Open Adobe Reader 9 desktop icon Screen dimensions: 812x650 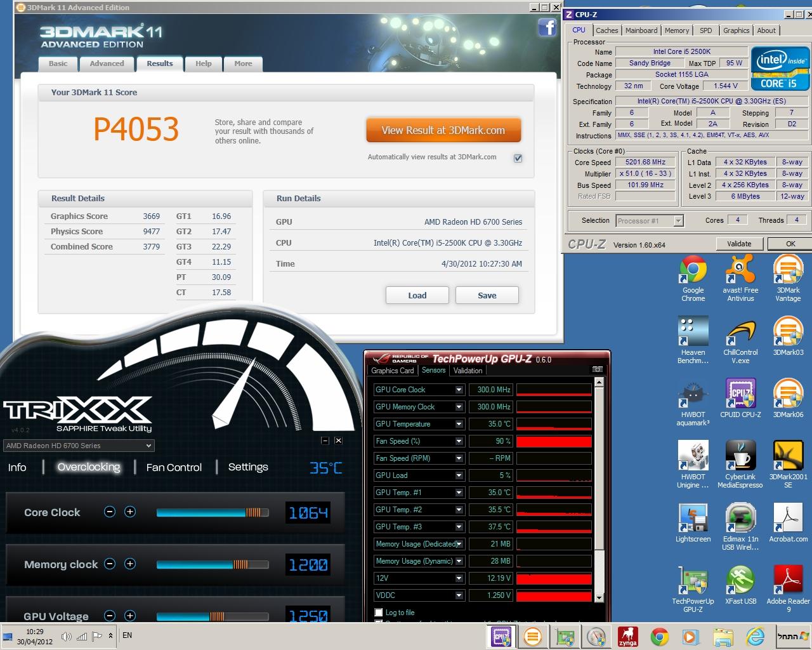pos(788,590)
